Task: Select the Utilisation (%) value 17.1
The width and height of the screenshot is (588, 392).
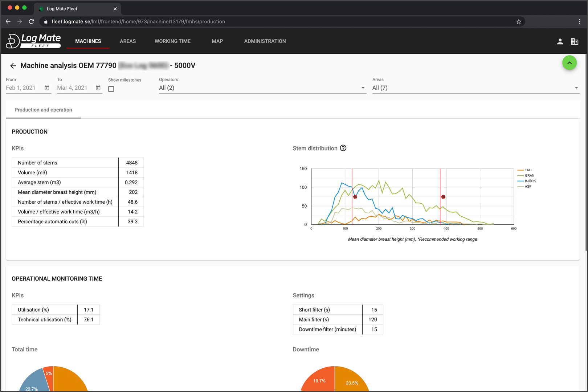Action: [x=89, y=310]
